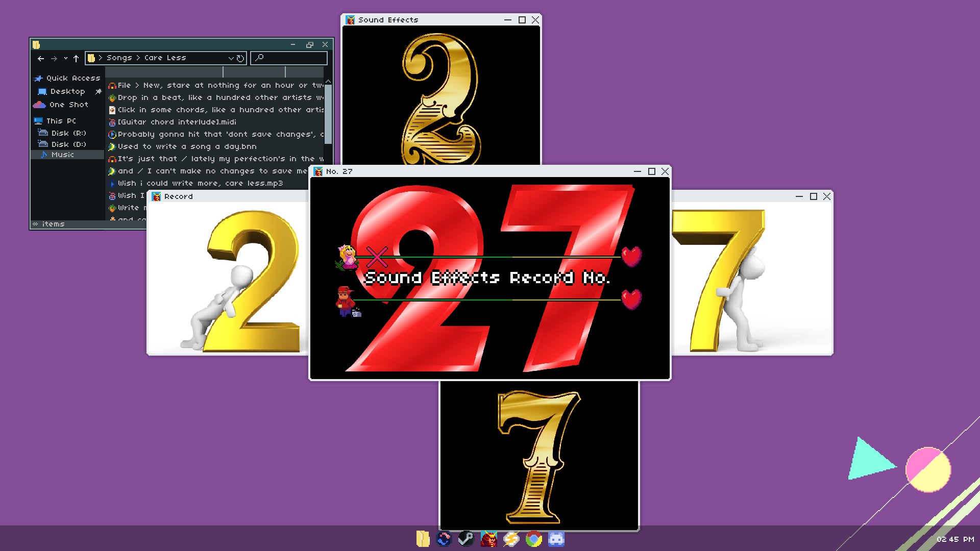The height and width of the screenshot is (551, 980).
Task: Select Quick Access in the sidebar
Action: (67, 78)
